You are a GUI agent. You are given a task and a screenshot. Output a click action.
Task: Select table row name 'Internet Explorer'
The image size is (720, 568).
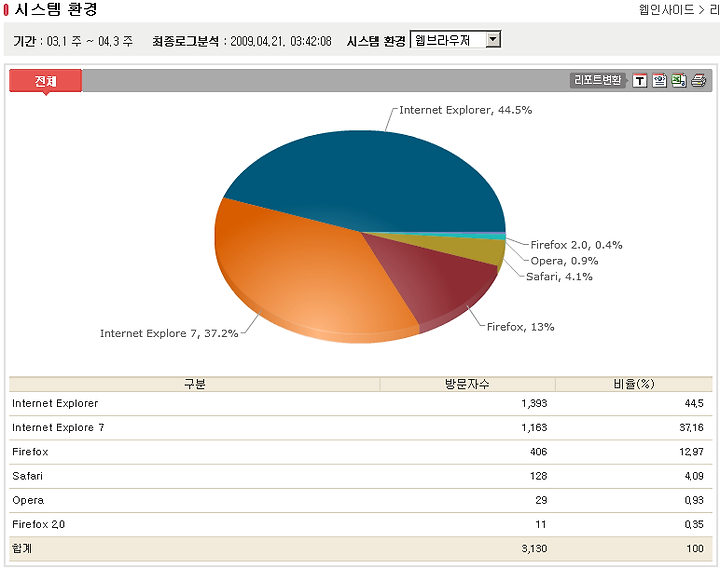(55, 404)
